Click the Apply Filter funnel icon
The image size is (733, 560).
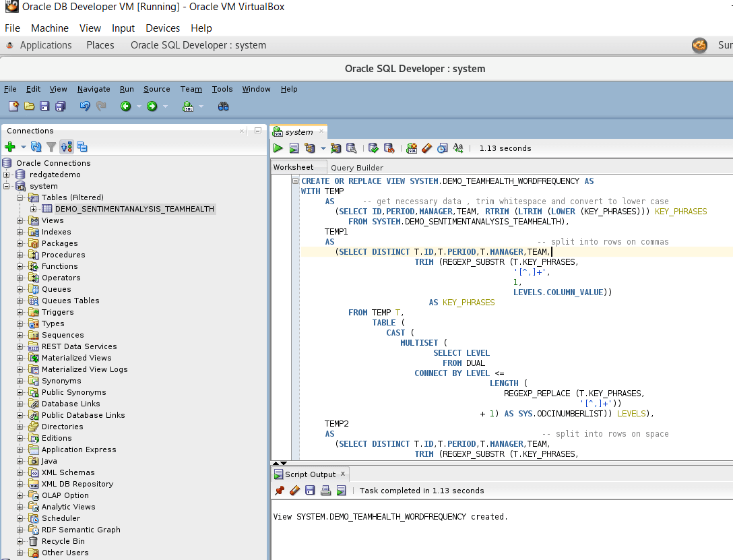[x=51, y=148]
